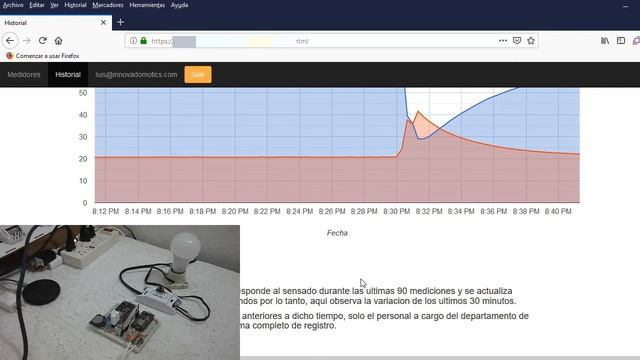Show site information icon in address bar
This screenshot has height=360, width=640.
coord(133,41)
